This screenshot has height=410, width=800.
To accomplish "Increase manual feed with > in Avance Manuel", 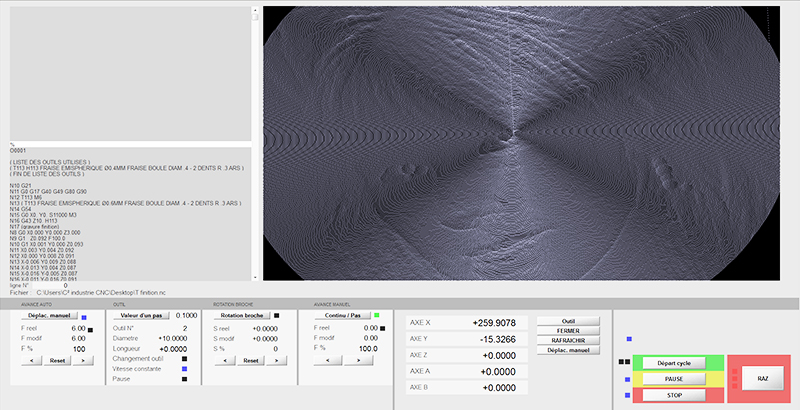I will [x=359, y=361].
